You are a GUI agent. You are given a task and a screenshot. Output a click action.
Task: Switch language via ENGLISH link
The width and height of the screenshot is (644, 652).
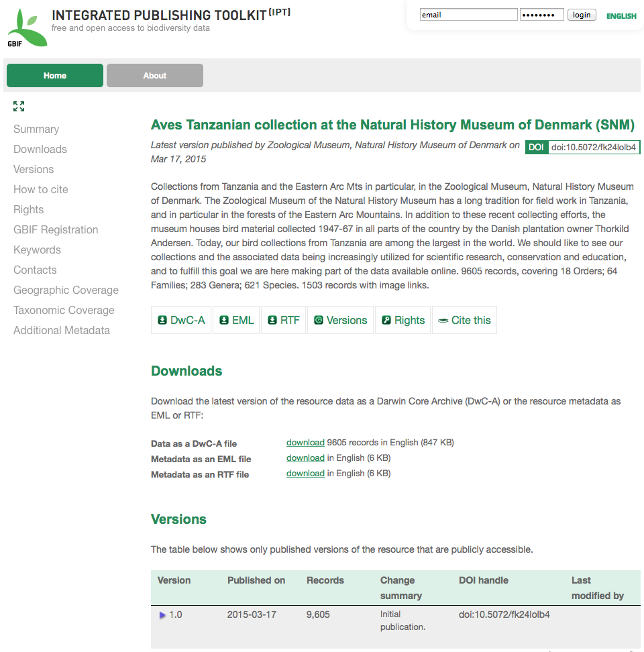pyautogui.click(x=621, y=16)
